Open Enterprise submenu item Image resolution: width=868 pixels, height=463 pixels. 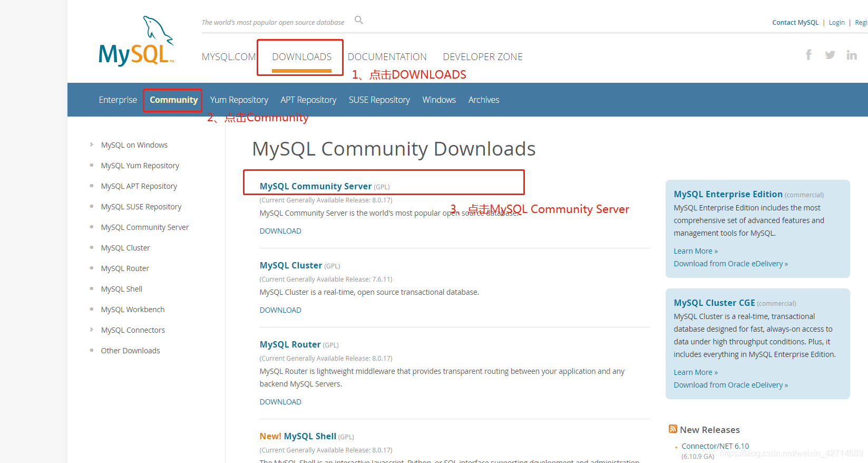118,100
